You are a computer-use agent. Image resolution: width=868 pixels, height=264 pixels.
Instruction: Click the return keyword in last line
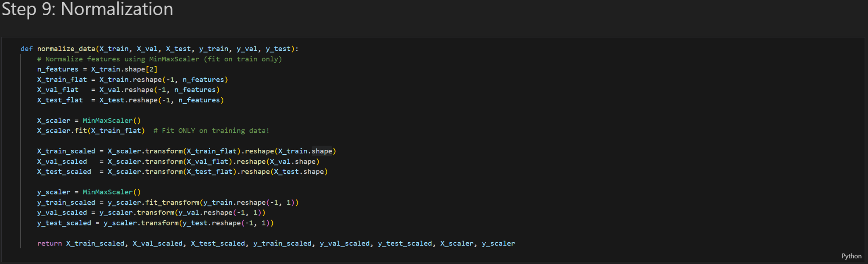point(49,243)
